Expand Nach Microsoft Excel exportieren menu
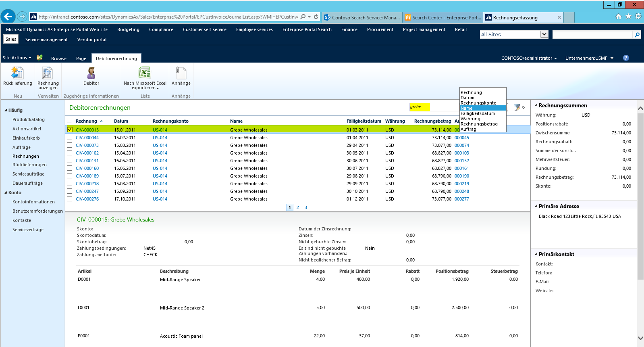 (145, 88)
